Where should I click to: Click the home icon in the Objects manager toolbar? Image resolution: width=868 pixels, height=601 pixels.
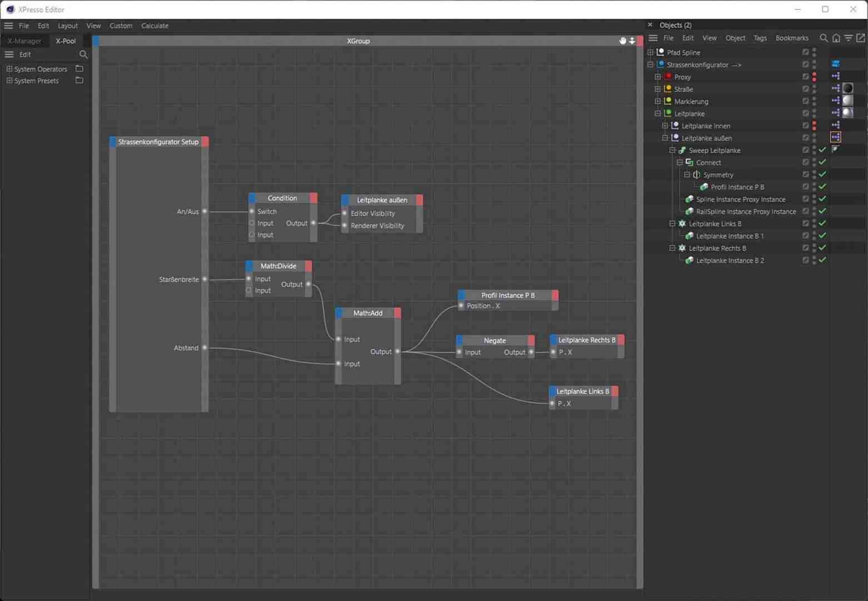pyautogui.click(x=836, y=38)
